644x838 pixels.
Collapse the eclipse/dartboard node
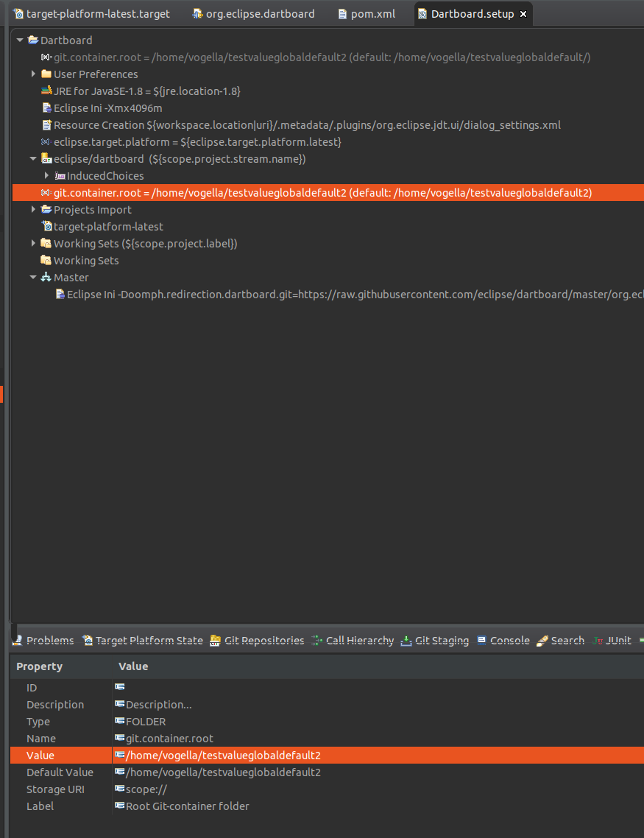pyautogui.click(x=33, y=159)
